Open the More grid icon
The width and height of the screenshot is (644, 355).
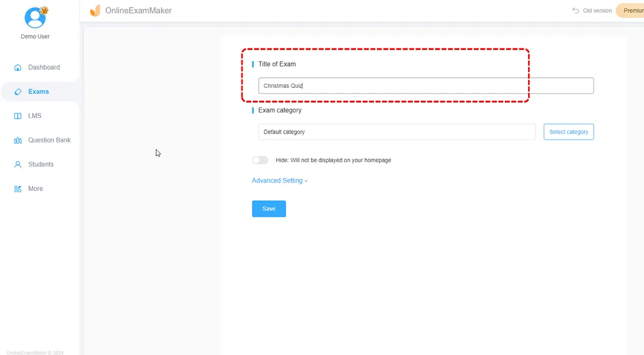point(18,189)
